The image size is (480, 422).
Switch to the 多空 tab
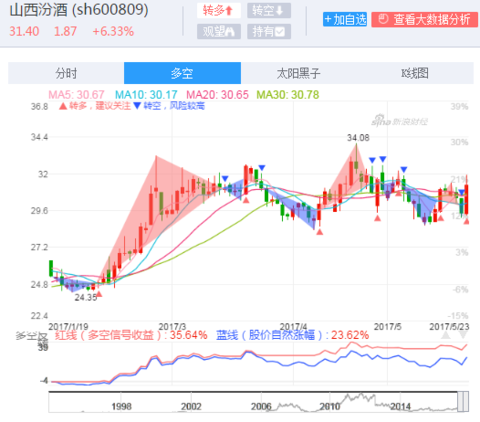tap(182, 73)
